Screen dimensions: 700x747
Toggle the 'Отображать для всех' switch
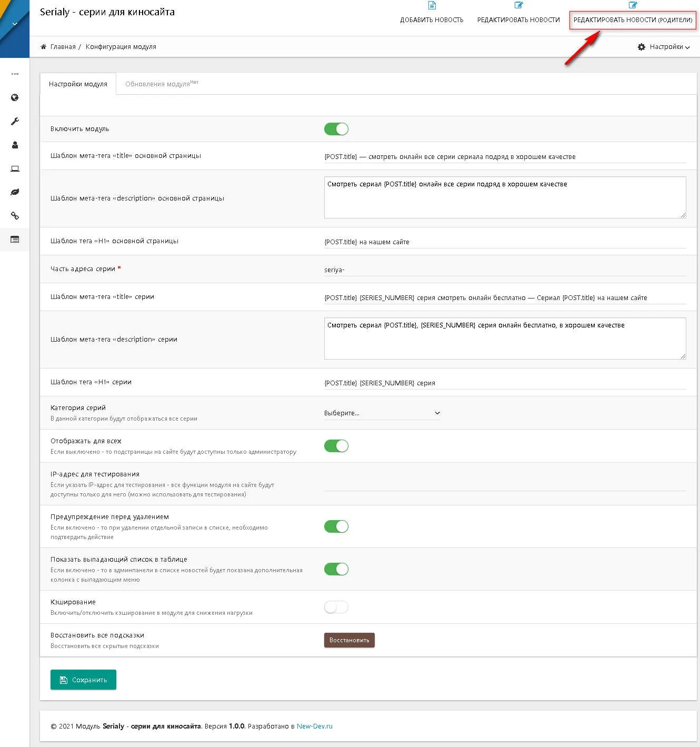pyautogui.click(x=336, y=446)
